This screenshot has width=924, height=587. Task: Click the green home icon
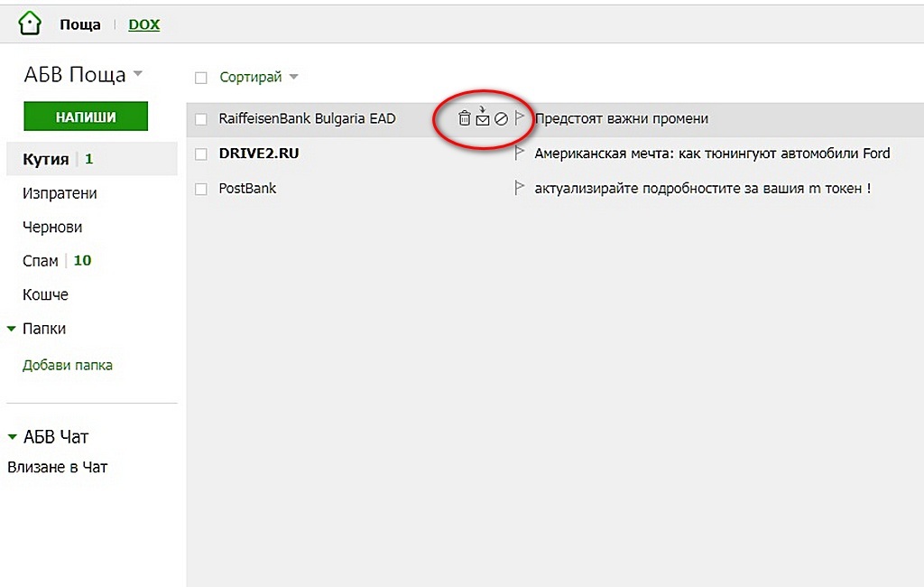click(30, 23)
